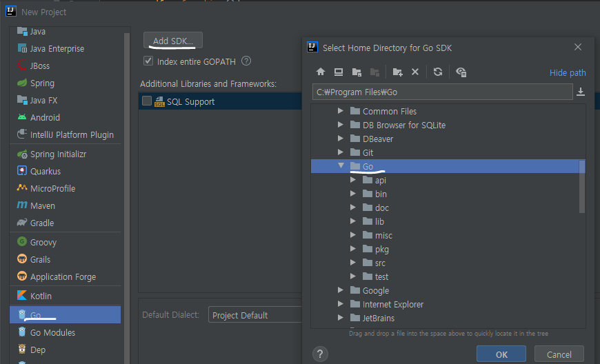
Task: Collapse the Go folder
Action: [341, 165]
